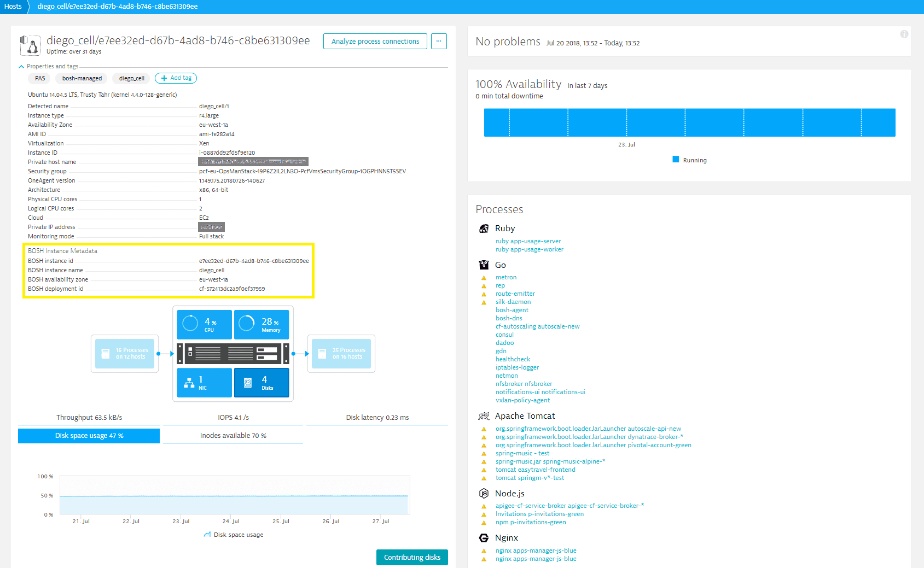Open the healthcheck process link
The width and height of the screenshot is (924, 568).
[x=513, y=359]
